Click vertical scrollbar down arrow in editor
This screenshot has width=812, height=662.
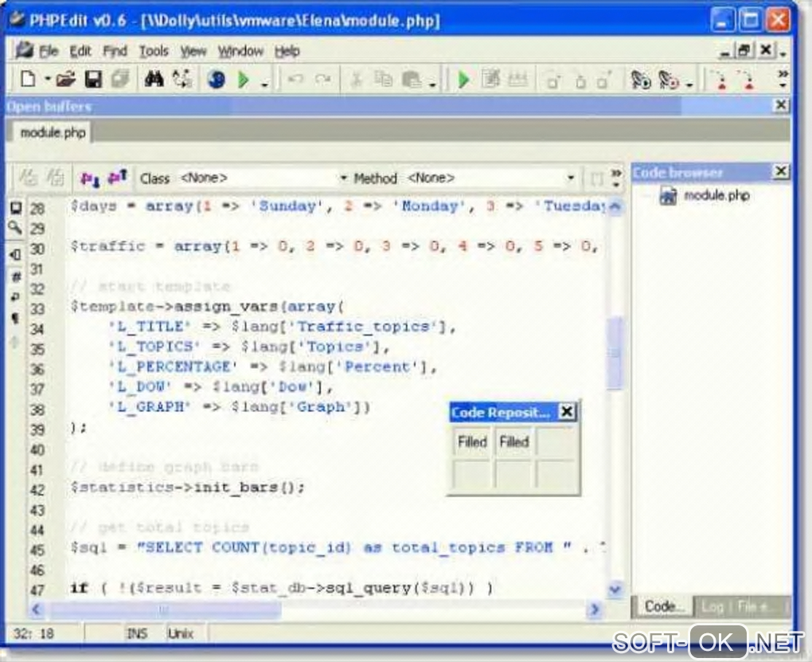pyautogui.click(x=615, y=589)
